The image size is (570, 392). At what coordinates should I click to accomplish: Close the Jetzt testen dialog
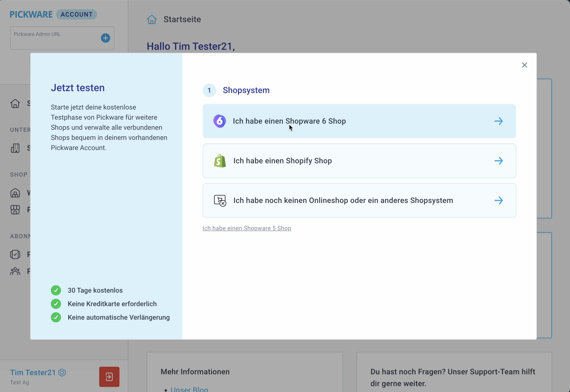[524, 65]
